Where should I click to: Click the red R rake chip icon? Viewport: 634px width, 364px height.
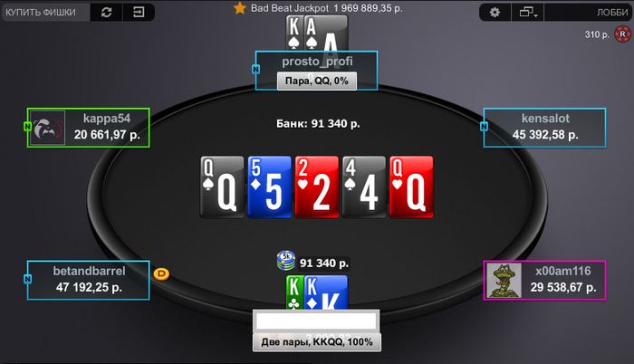tap(622, 34)
